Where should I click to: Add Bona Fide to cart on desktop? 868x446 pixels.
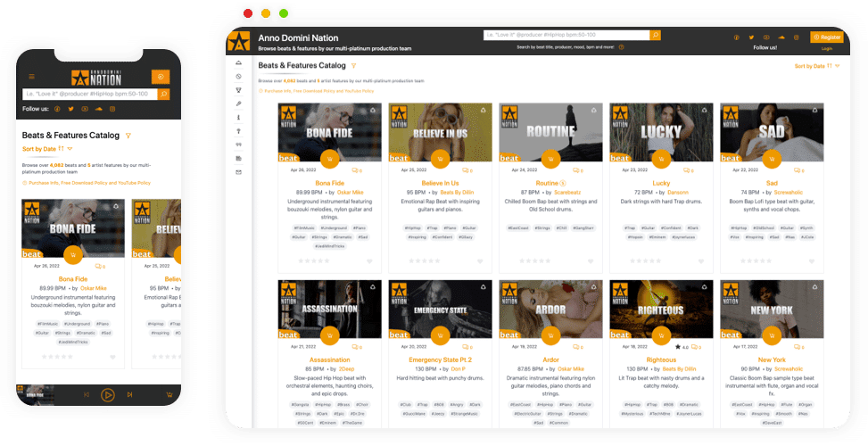pos(330,159)
